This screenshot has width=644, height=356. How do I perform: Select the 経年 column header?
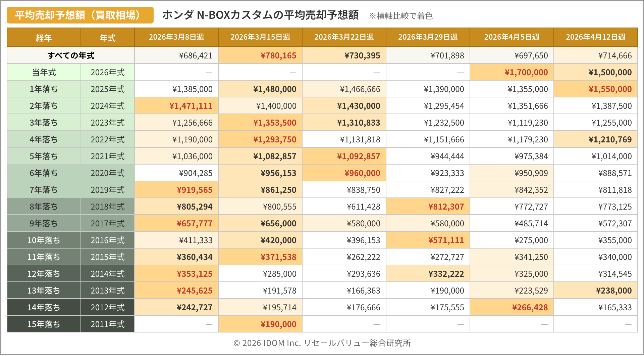(44, 38)
